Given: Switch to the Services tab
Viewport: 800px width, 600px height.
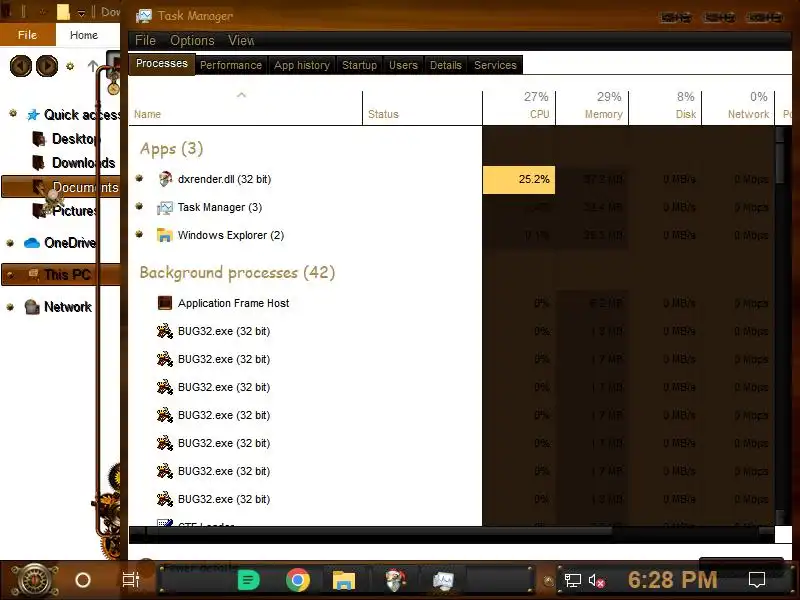Looking at the screenshot, I should pyautogui.click(x=495, y=65).
